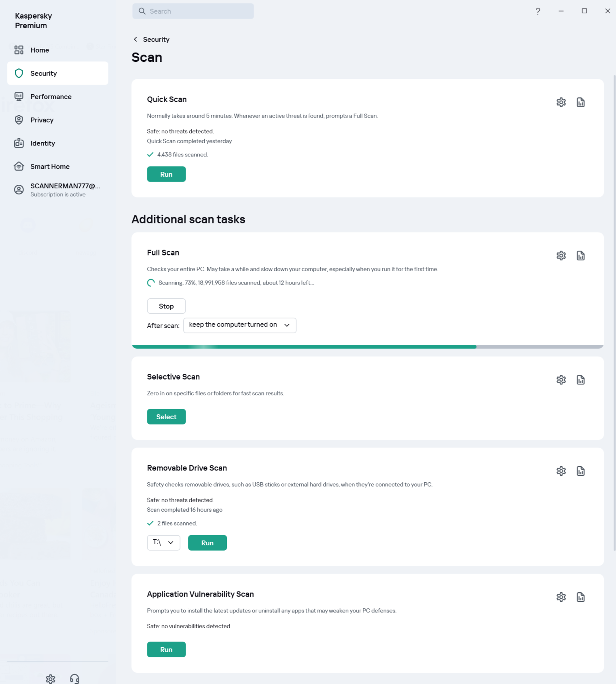This screenshot has width=616, height=684.
Task: Click 'Safe: no vulnerabilities detected' text
Action: [x=189, y=626]
